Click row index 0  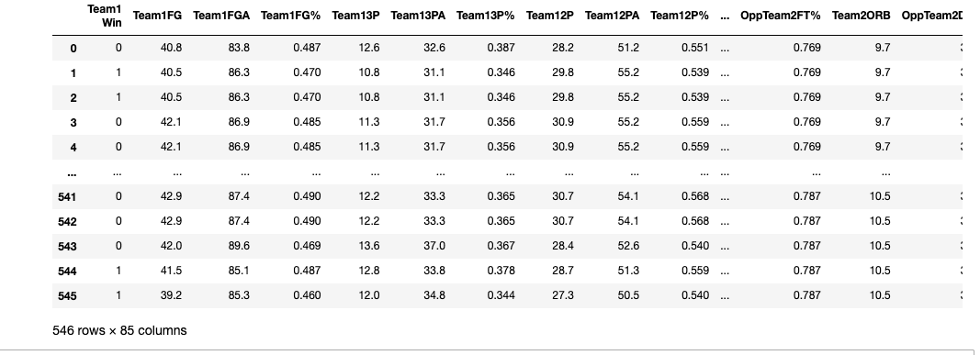point(73,49)
